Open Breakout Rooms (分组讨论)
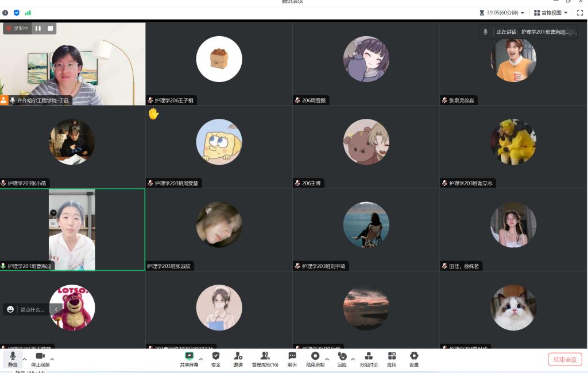588x373 pixels. click(369, 356)
